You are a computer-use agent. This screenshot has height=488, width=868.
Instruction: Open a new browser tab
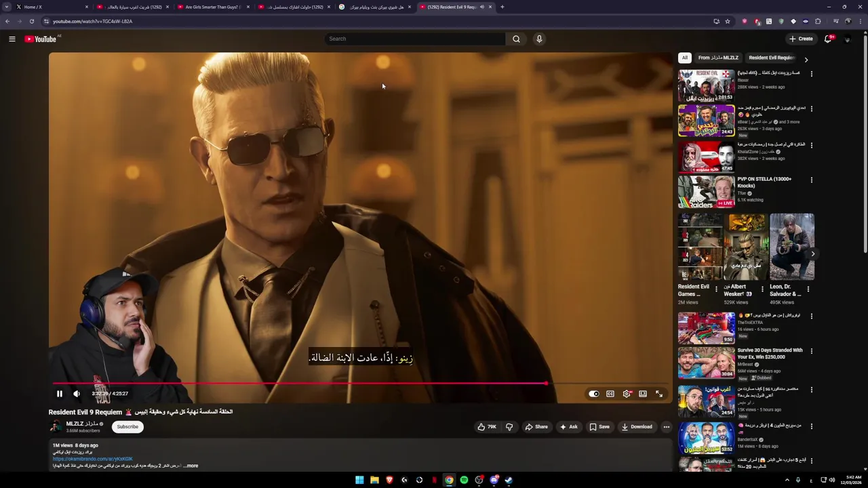502,7
